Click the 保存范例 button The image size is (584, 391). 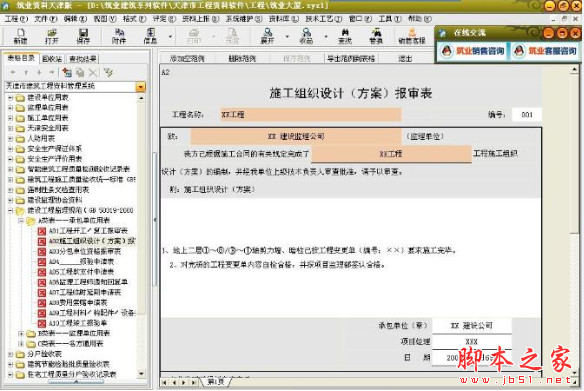pyautogui.click(x=296, y=58)
